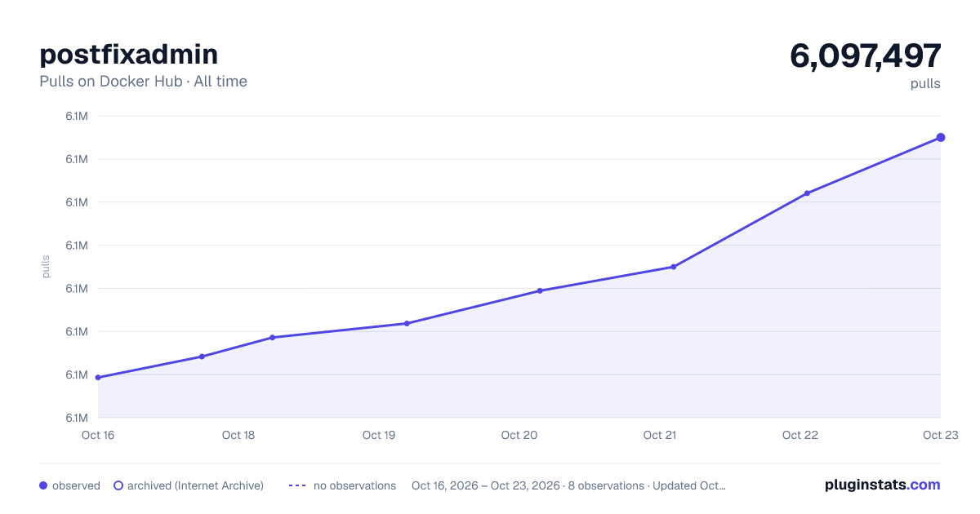Click the Oct 18 x-axis label

click(x=238, y=435)
